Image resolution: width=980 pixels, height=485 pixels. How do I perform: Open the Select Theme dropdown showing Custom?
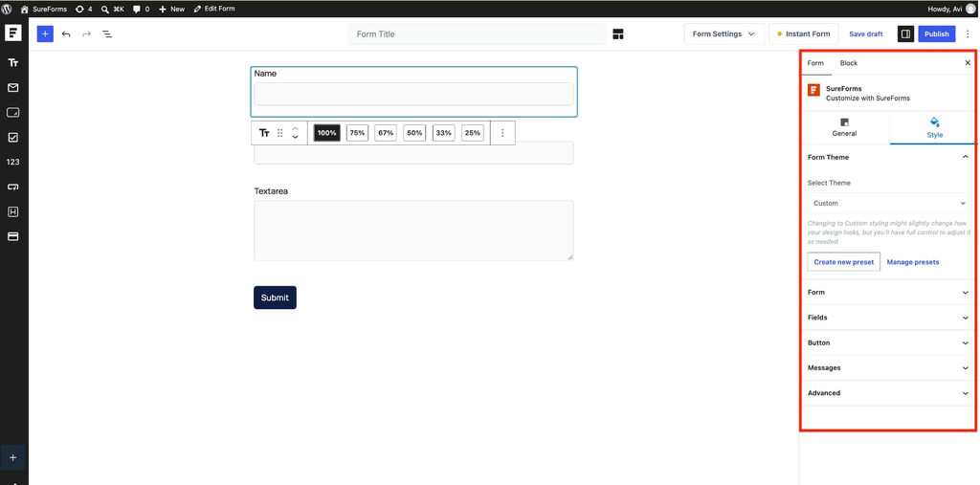click(x=888, y=203)
